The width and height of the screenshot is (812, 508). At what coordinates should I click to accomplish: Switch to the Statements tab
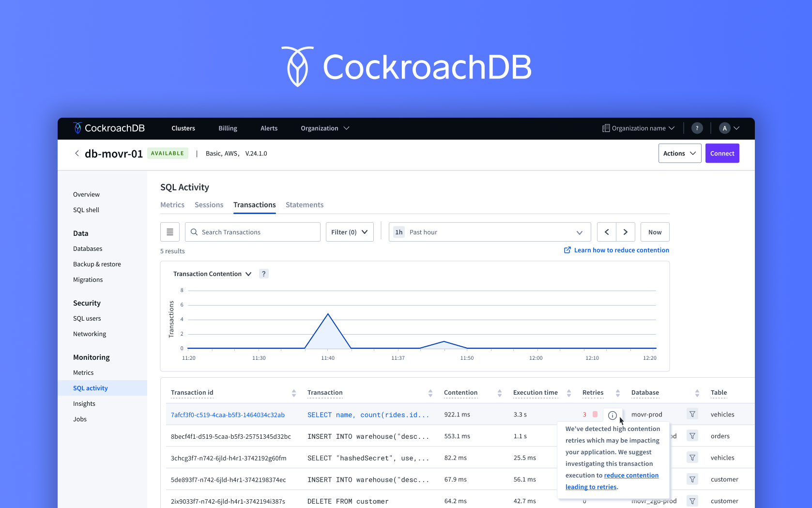click(x=305, y=205)
